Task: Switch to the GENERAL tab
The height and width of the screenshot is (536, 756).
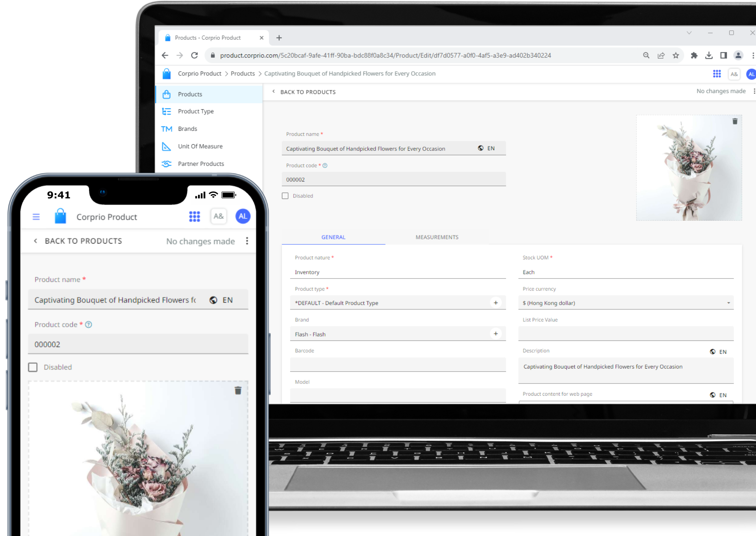Action: 334,237
